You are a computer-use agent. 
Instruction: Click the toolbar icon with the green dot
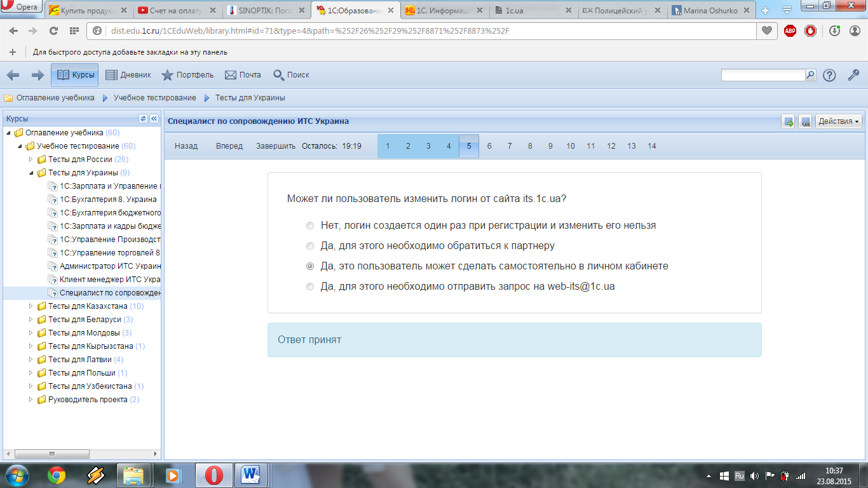coord(834,30)
